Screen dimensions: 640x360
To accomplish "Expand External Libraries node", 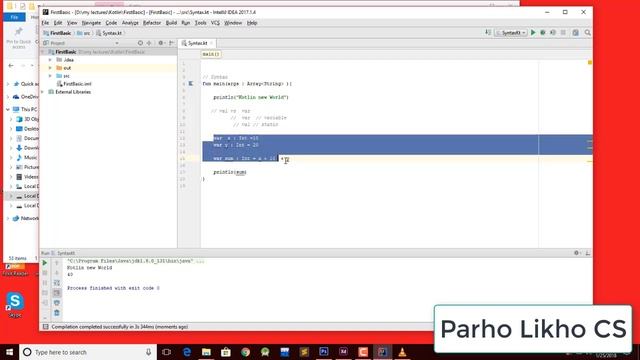I will (43, 92).
